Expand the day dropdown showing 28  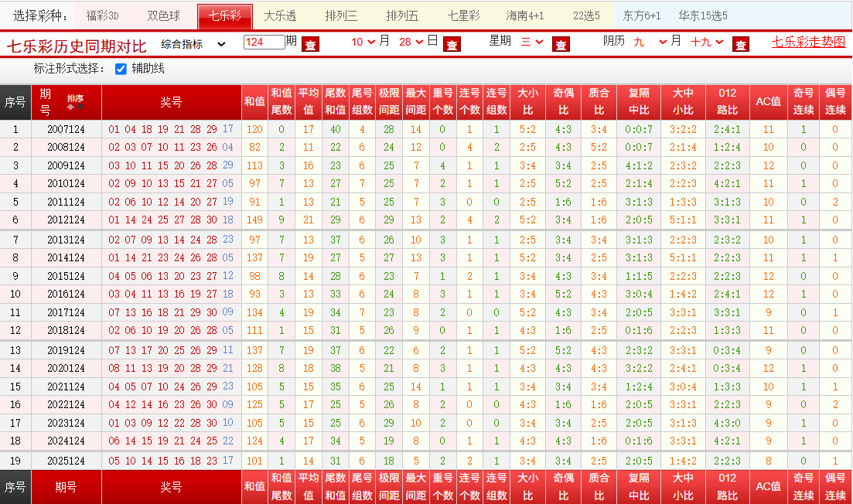pyautogui.click(x=411, y=42)
